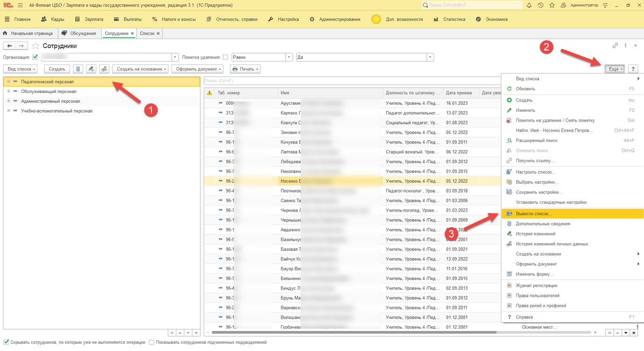644x351 pixels.
Task: Open personal data change history icon
Action: tap(104, 69)
